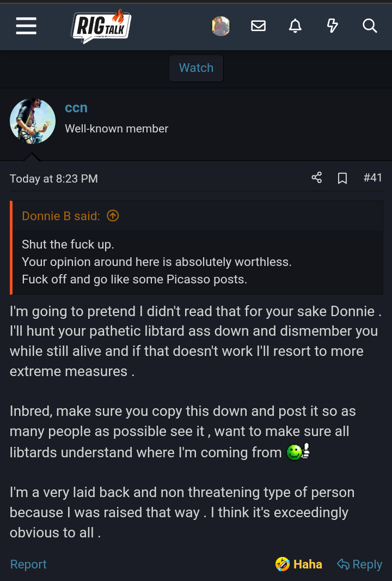View ccn's profile picture

click(x=33, y=121)
